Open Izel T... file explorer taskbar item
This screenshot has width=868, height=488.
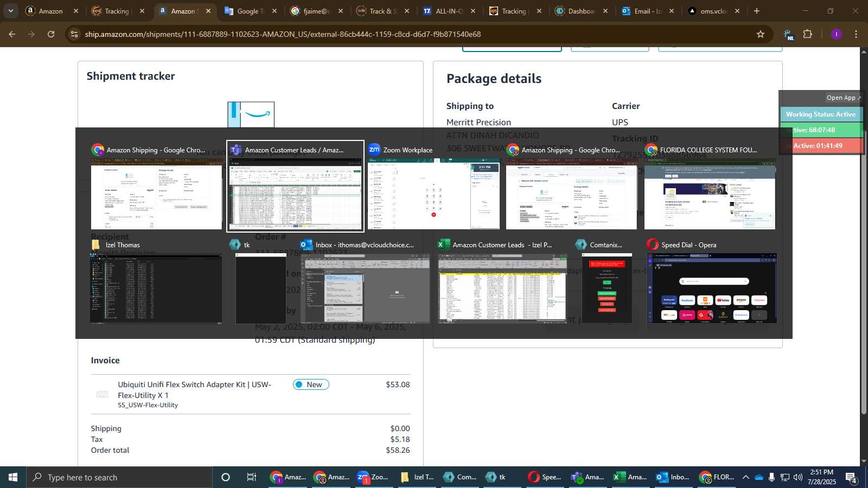[417, 477]
